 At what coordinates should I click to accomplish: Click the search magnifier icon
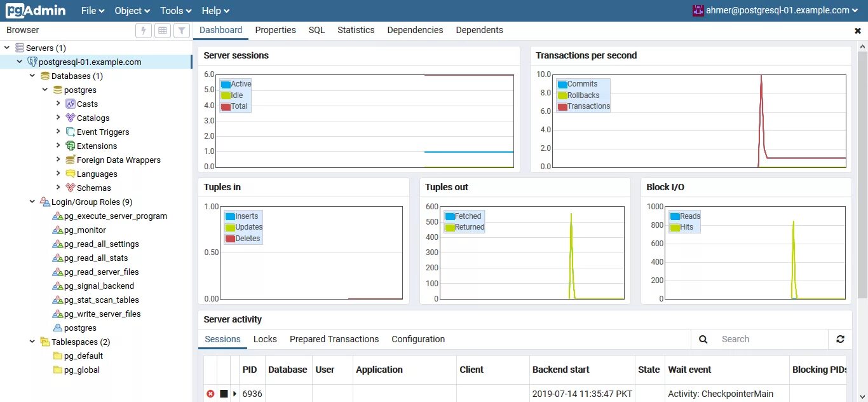coord(703,339)
